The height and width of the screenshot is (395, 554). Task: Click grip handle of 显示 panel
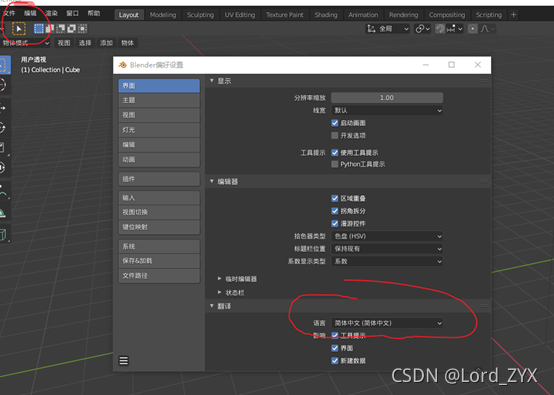(483, 81)
